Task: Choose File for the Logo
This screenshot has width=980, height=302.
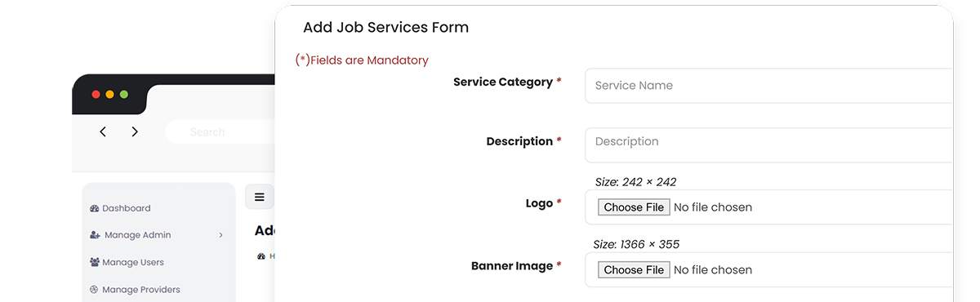Action: tap(634, 207)
